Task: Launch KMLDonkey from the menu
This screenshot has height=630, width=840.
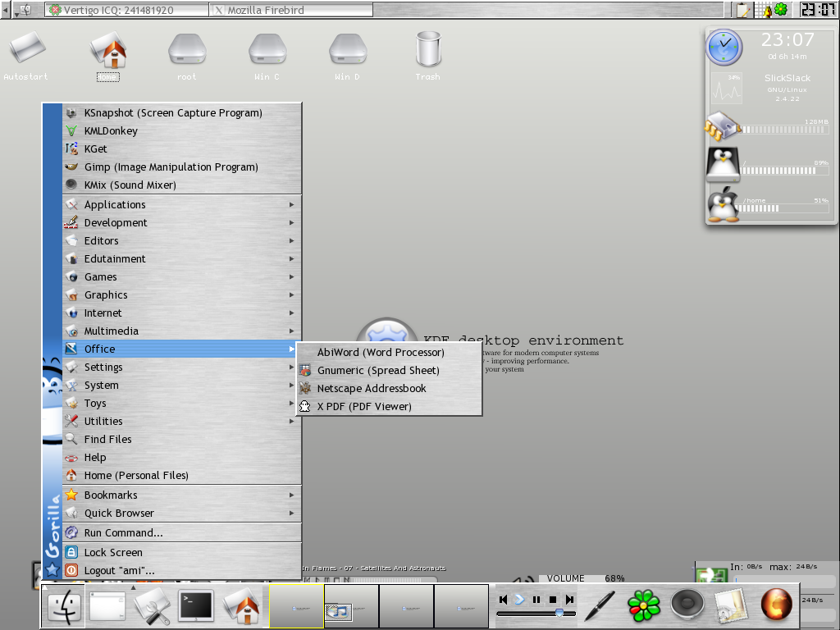Action: (x=182, y=130)
